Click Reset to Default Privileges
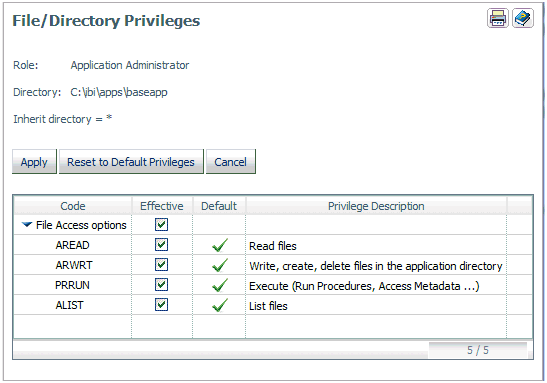547x383 pixels. click(x=131, y=162)
